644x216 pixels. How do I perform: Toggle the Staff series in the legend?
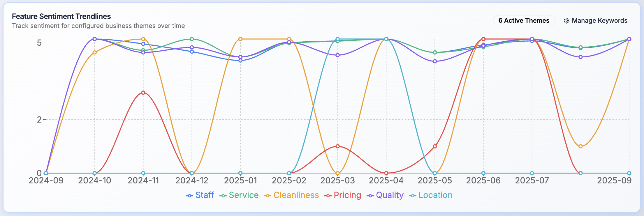coord(200,195)
